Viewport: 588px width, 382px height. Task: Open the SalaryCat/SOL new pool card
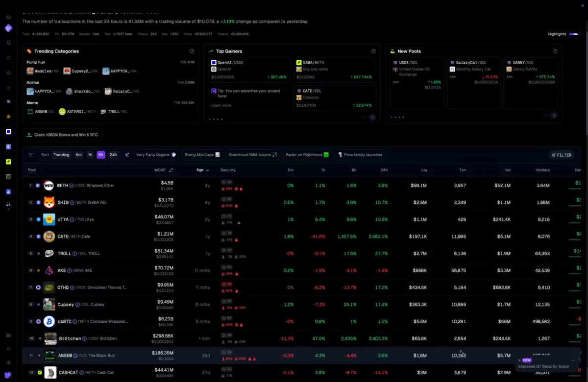click(474, 83)
